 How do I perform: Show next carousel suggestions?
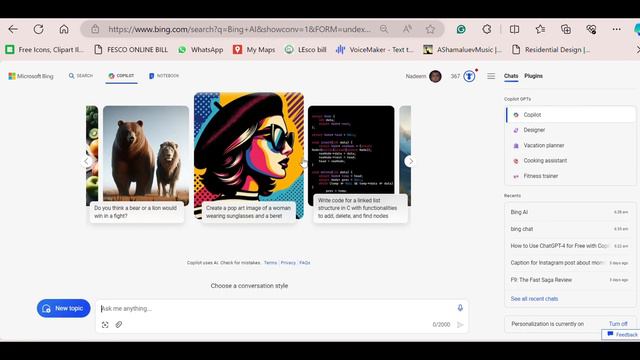410,161
